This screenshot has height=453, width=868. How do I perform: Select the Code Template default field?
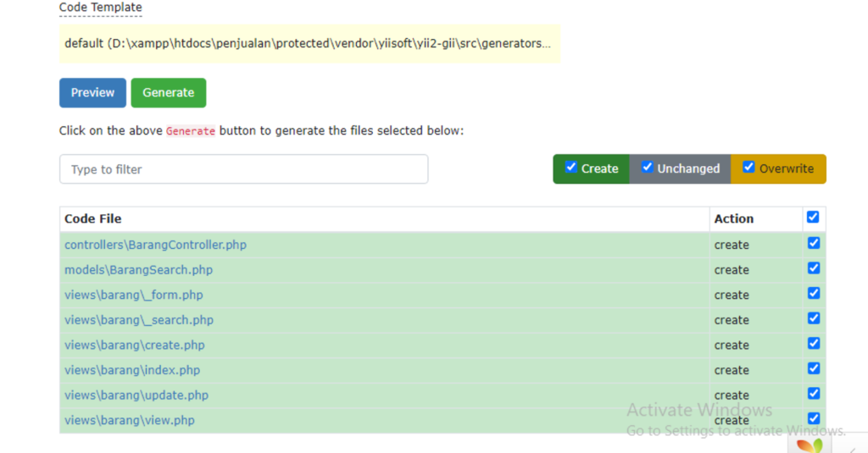309,44
